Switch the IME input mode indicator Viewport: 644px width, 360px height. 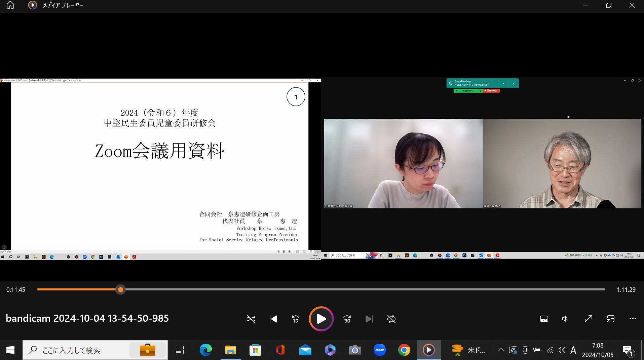pos(573,350)
